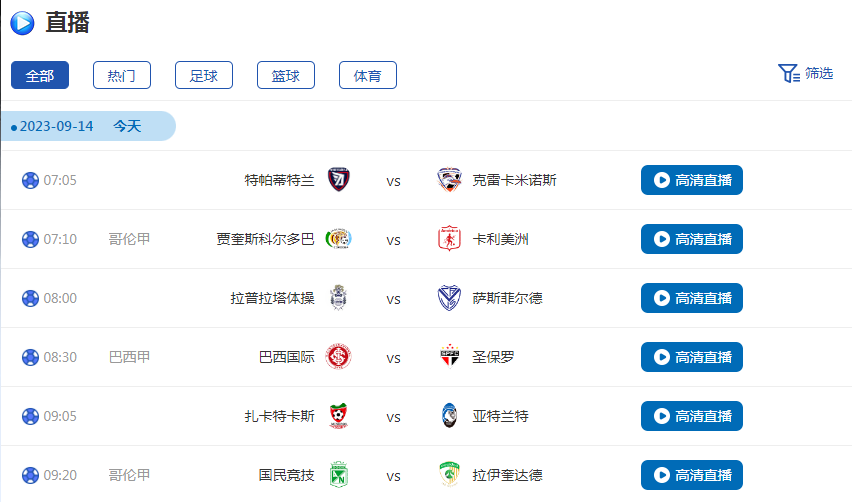Viewport: 852px width, 502px height.
Task: Click 萨斯菲尔德 team crest
Action: pyautogui.click(x=449, y=298)
